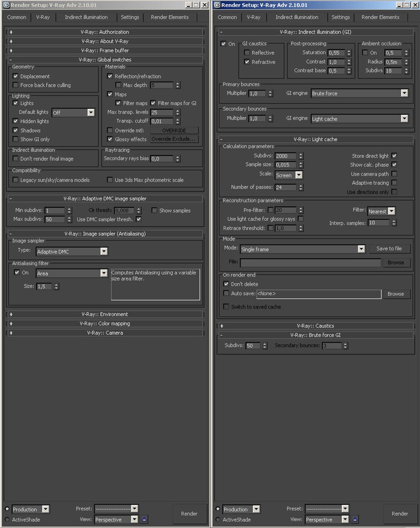Open Light cache Scale dropdown
Viewport: 420px width, 528px height.
(x=288, y=175)
